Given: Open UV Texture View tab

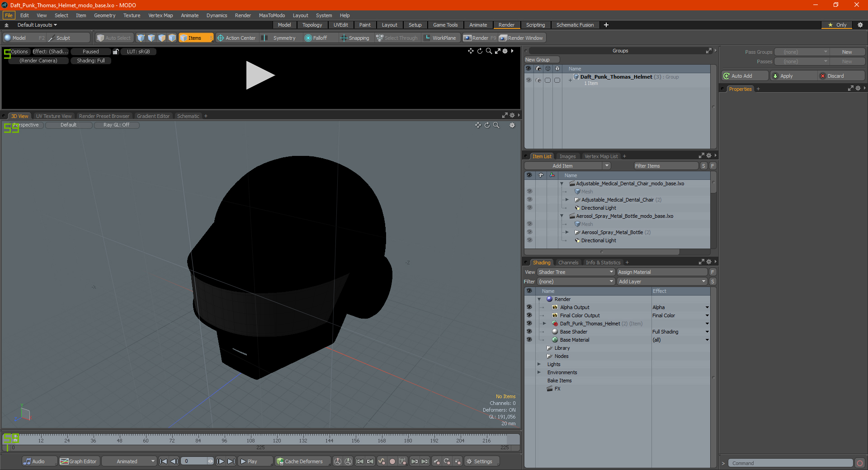Looking at the screenshot, I should click(54, 116).
